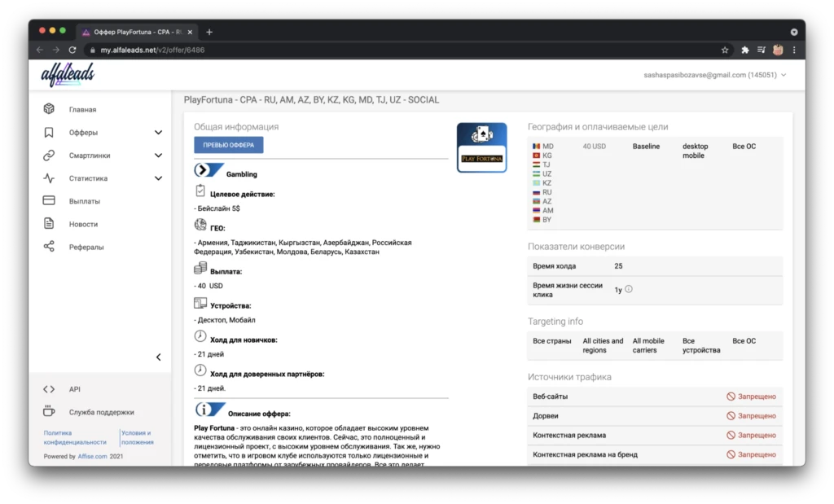Open Служба поддержки from the sidebar

click(x=102, y=412)
